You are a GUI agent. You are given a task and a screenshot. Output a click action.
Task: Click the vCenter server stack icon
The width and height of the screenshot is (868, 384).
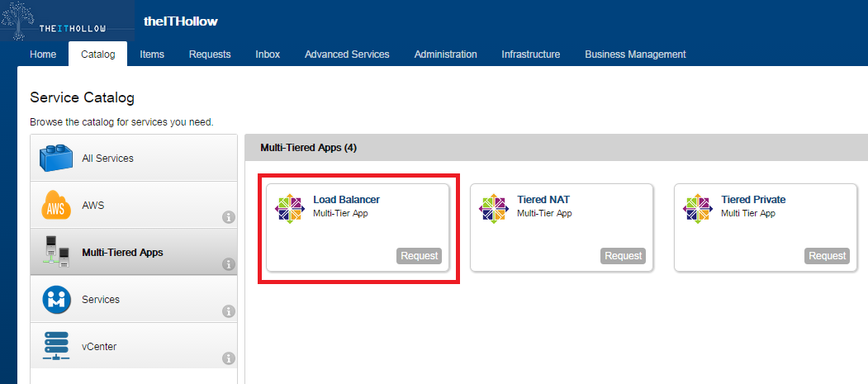click(56, 346)
